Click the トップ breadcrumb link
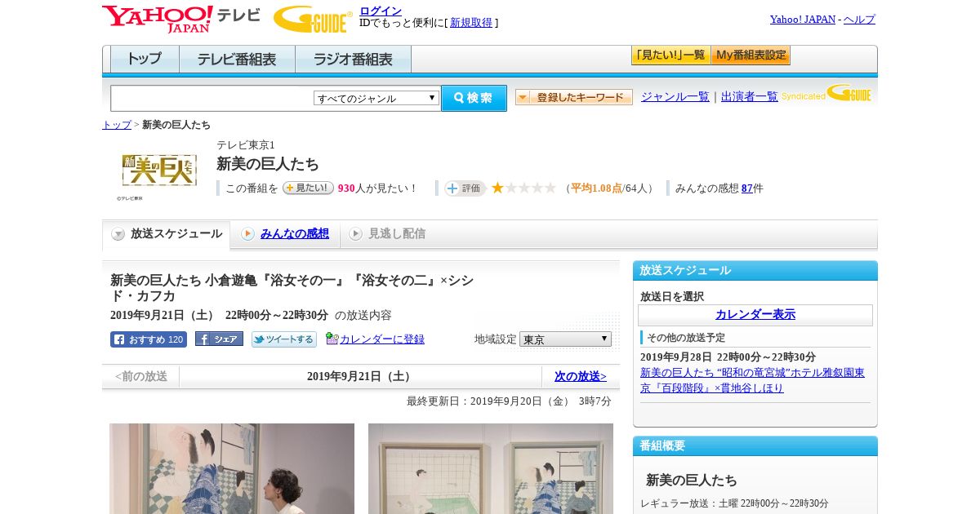980x514 pixels. 117,125
